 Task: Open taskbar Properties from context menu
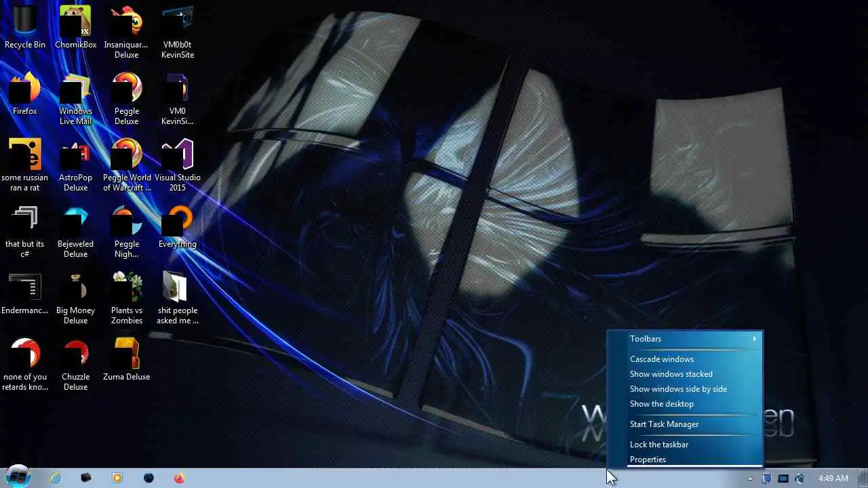685,460
